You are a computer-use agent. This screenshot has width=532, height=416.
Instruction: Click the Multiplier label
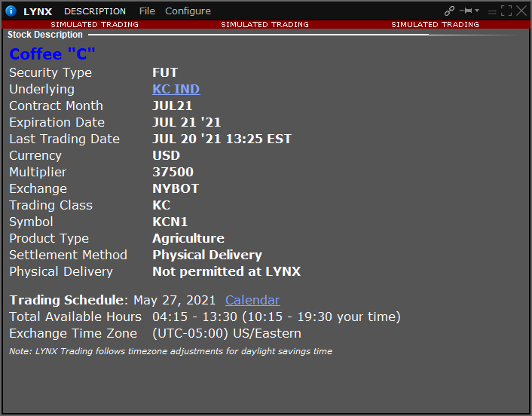click(38, 173)
